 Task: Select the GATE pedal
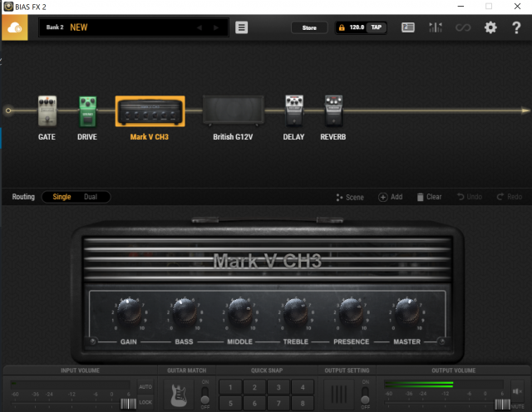point(47,110)
